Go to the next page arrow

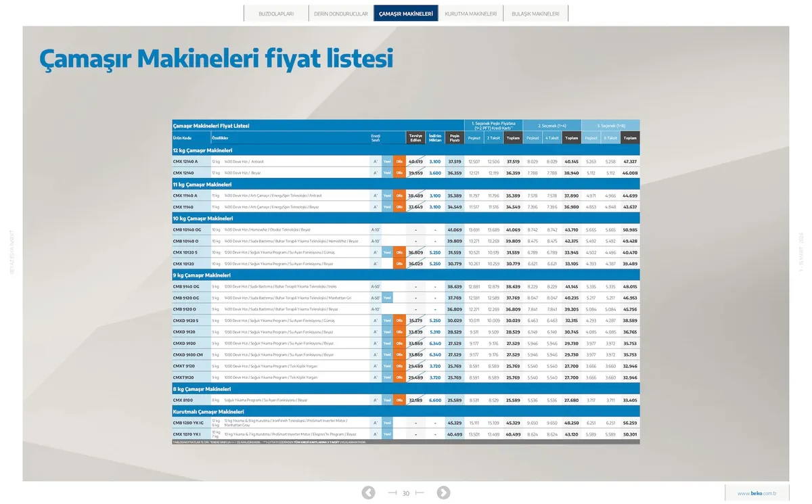pos(443,492)
